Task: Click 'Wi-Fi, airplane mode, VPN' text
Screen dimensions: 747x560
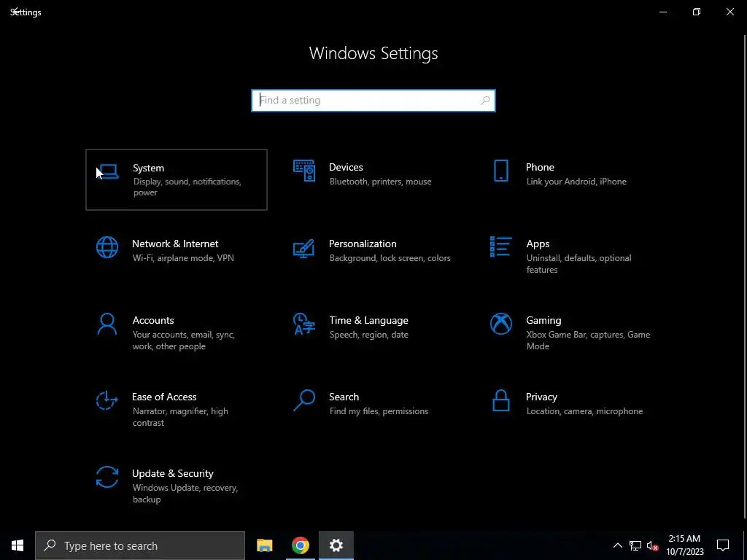Action: [x=183, y=258]
